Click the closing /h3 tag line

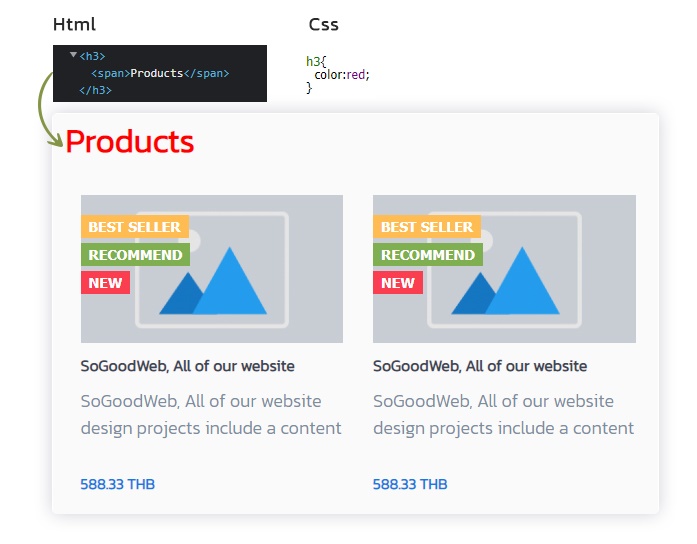point(95,90)
